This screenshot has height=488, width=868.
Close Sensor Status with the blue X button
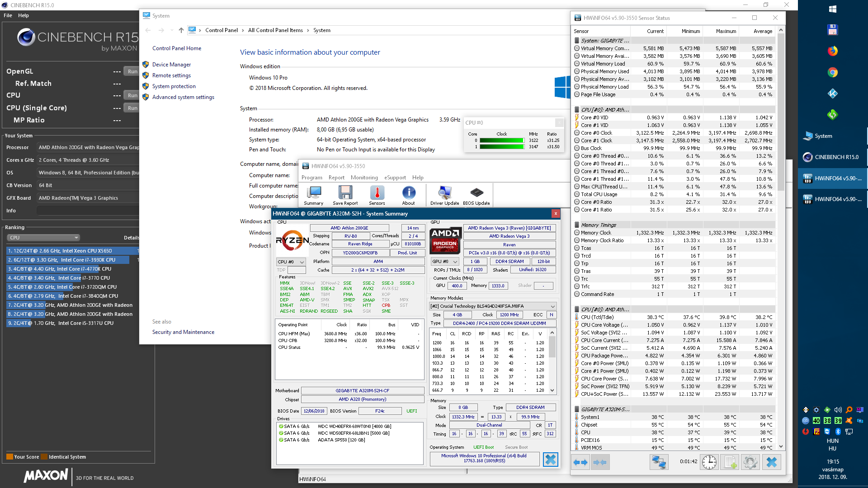tap(772, 462)
